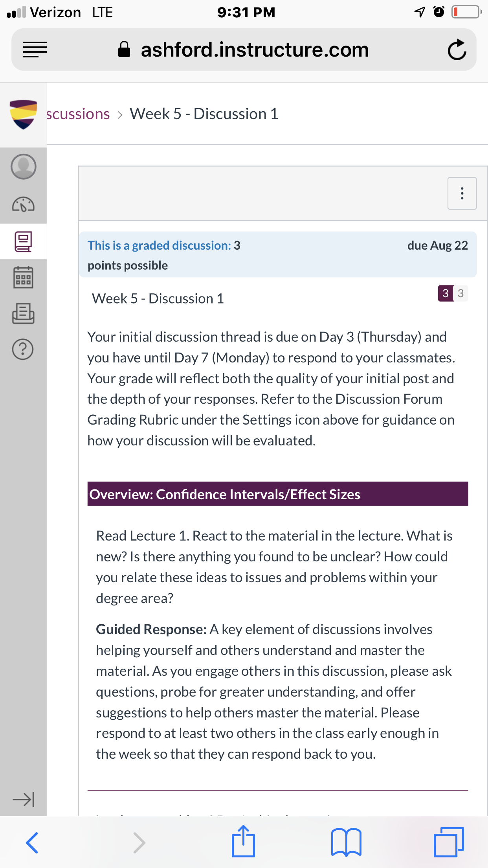The image size is (488, 868).
Task: Open Safari reader lines icon
Action: [35, 50]
